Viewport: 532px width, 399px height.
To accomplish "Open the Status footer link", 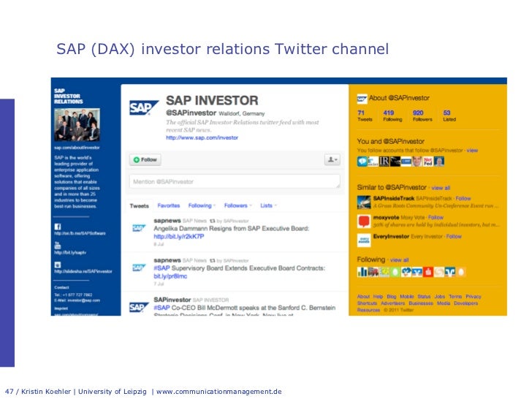I will click(424, 297).
